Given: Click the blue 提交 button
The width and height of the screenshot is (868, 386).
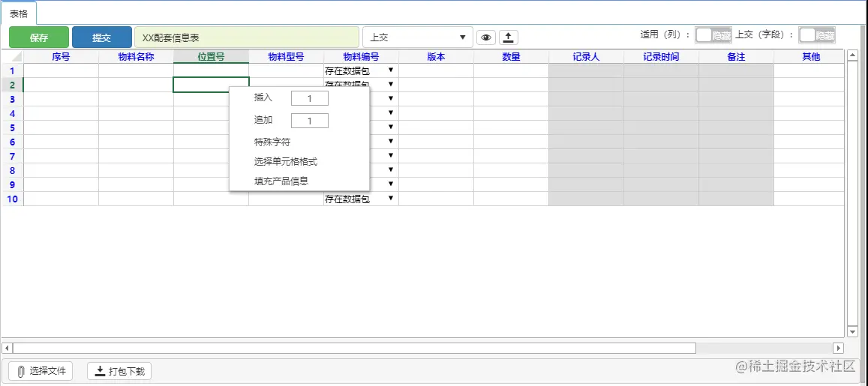Looking at the screenshot, I should click(102, 37).
